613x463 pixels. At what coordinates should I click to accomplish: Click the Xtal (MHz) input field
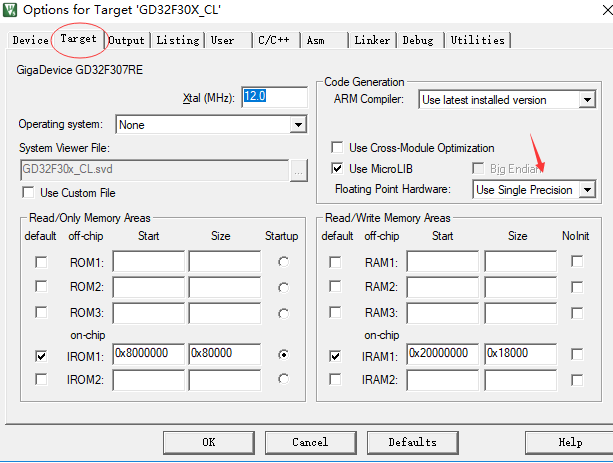[x=274, y=97]
